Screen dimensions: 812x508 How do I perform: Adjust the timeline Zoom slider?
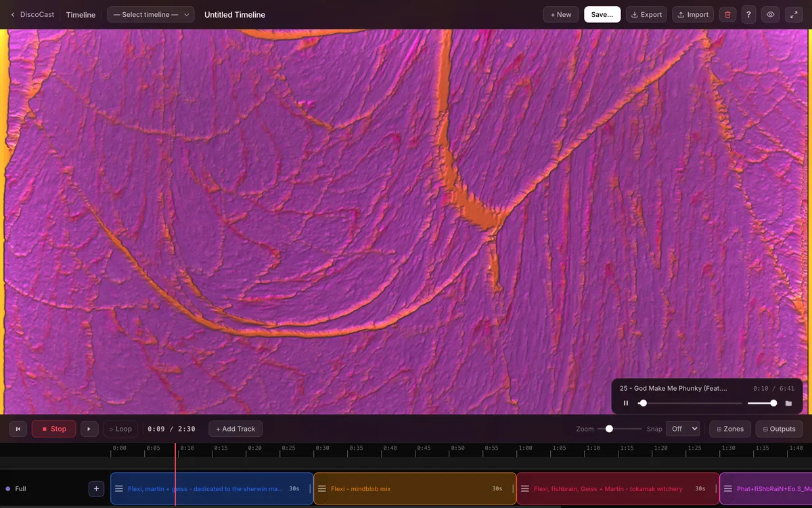click(x=619, y=429)
